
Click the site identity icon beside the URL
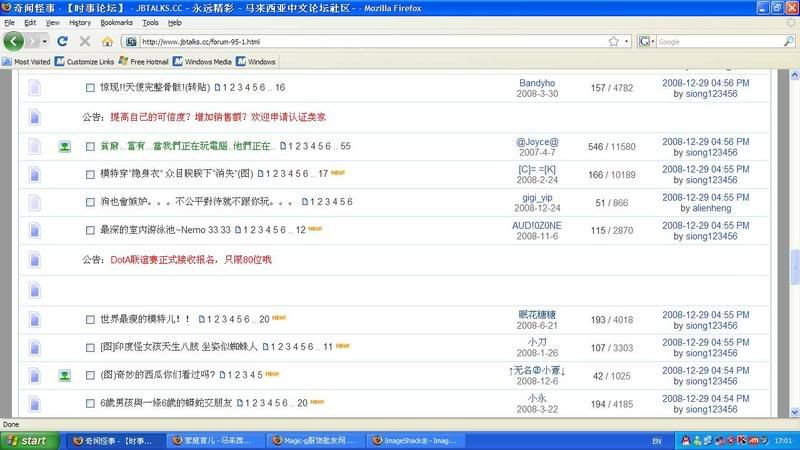click(x=131, y=42)
